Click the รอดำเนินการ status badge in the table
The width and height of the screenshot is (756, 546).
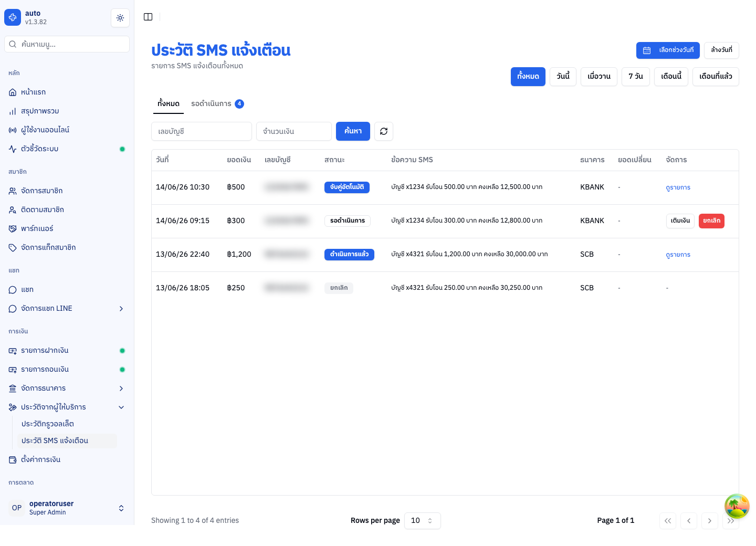click(x=348, y=221)
